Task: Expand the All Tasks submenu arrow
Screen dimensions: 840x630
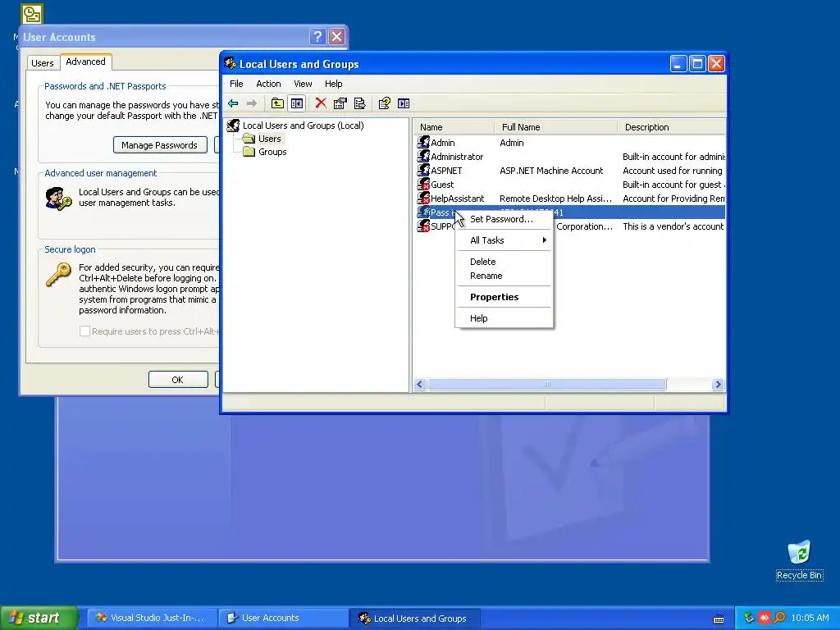Action: click(x=545, y=240)
